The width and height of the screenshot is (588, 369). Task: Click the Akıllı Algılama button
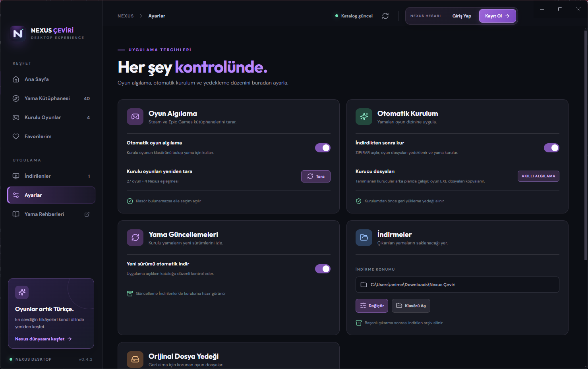(x=538, y=176)
